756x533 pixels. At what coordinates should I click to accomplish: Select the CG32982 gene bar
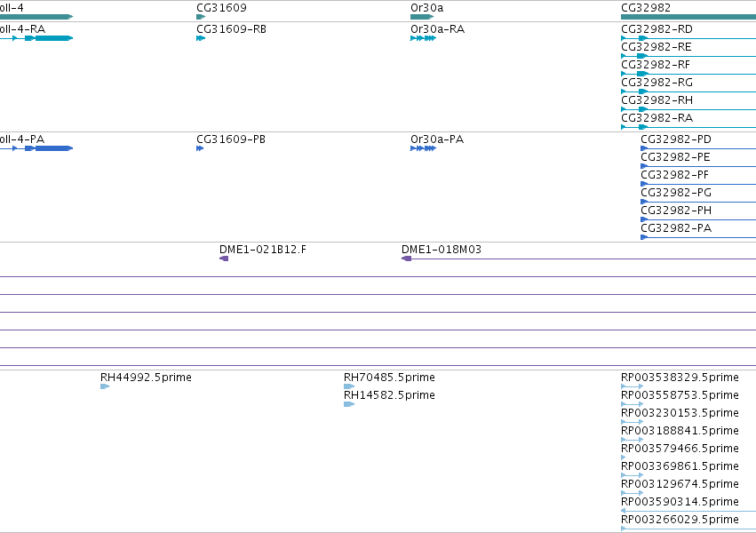click(688, 17)
